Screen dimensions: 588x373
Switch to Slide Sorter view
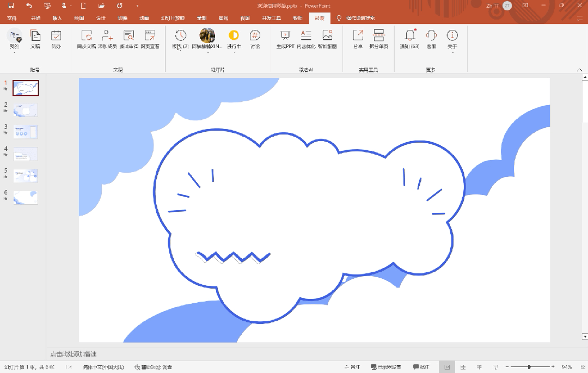click(x=463, y=367)
